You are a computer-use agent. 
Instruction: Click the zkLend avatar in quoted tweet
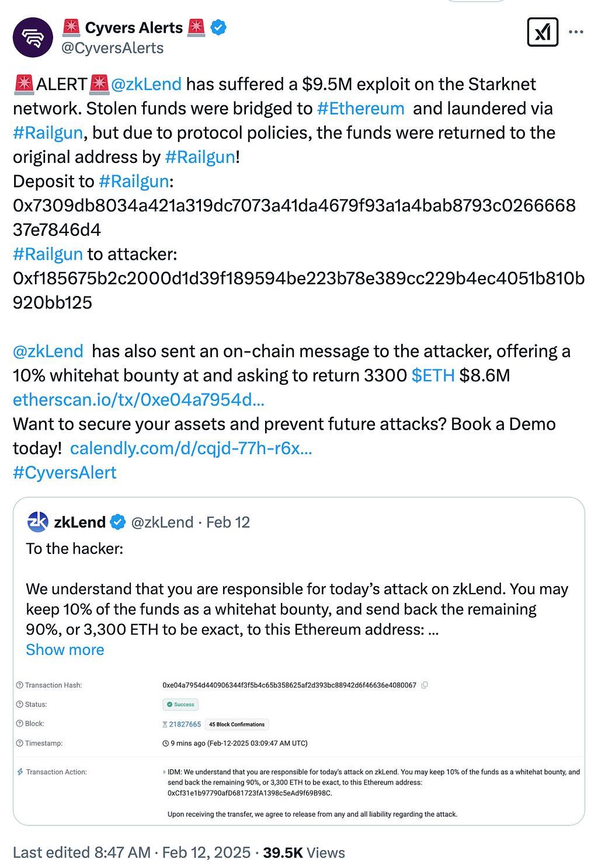(38, 522)
